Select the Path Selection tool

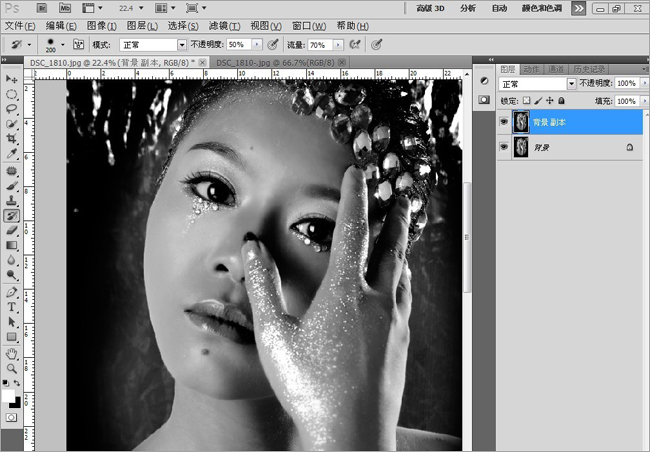pos(12,322)
